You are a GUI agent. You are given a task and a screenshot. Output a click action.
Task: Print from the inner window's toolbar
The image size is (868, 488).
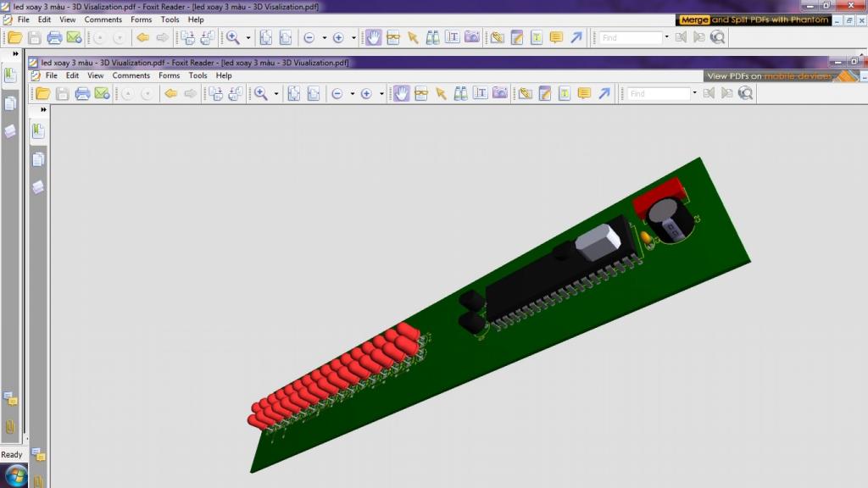pos(82,93)
